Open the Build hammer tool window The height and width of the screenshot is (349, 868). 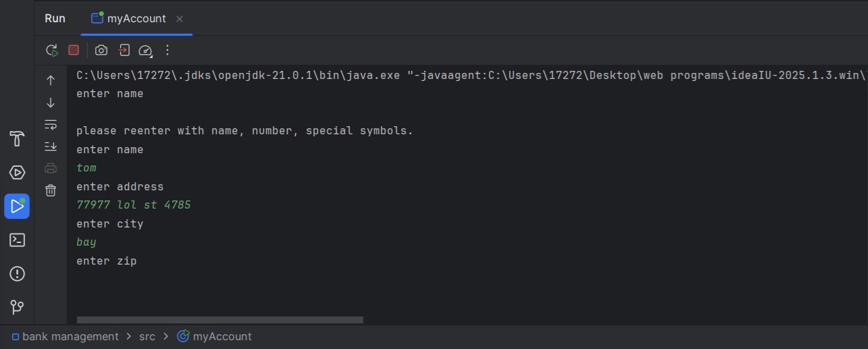coord(17,139)
